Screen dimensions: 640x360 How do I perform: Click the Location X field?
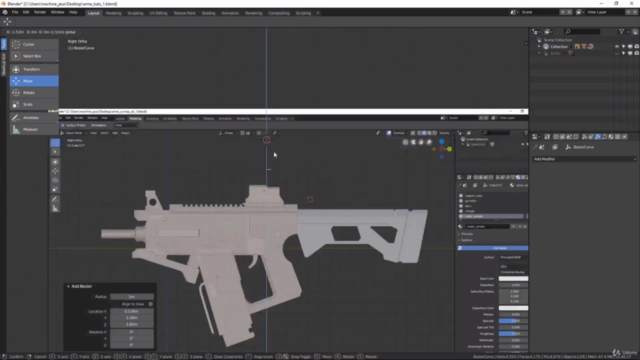132,311
